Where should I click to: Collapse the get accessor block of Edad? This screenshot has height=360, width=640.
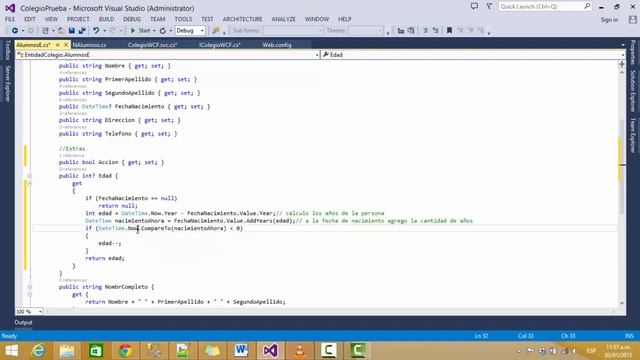tap(29, 184)
